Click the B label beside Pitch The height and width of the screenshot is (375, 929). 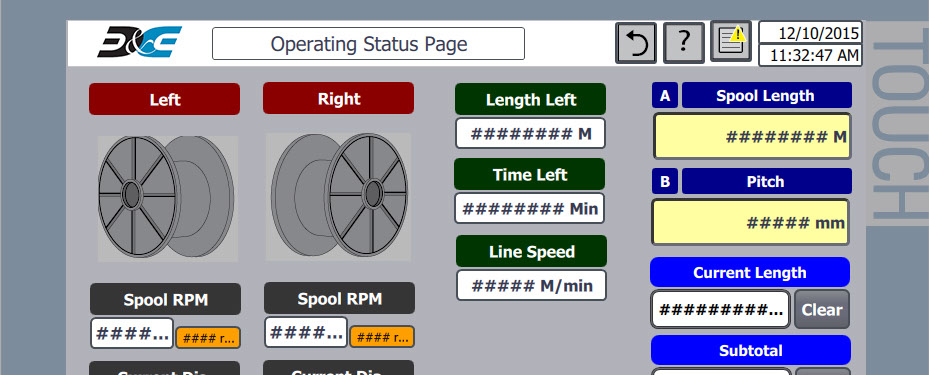pos(665,181)
